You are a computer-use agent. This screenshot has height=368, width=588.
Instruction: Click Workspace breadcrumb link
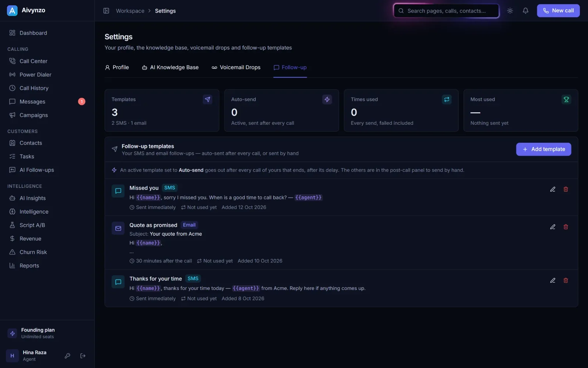point(130,11)
